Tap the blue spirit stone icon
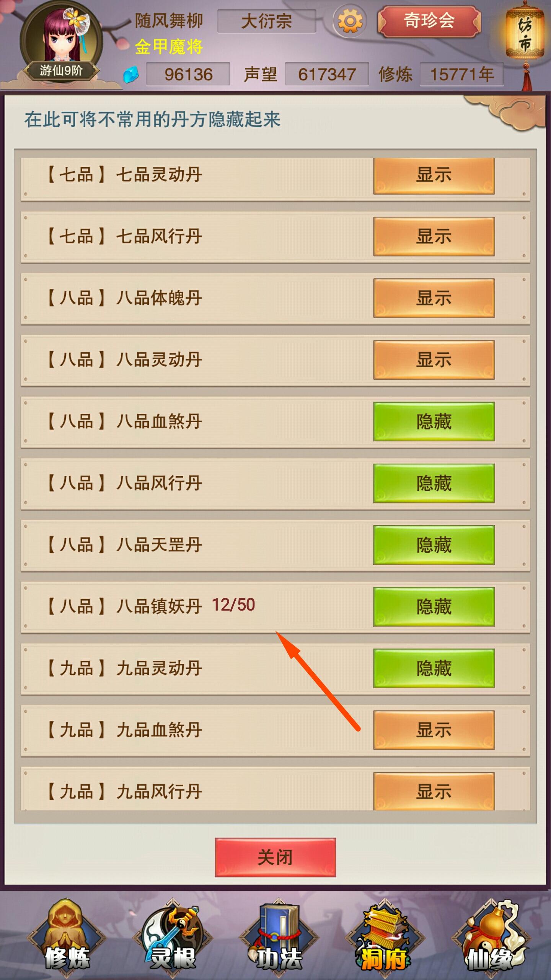Image resolution: width=551 pixels, height=980 pixels. [131, 74]
